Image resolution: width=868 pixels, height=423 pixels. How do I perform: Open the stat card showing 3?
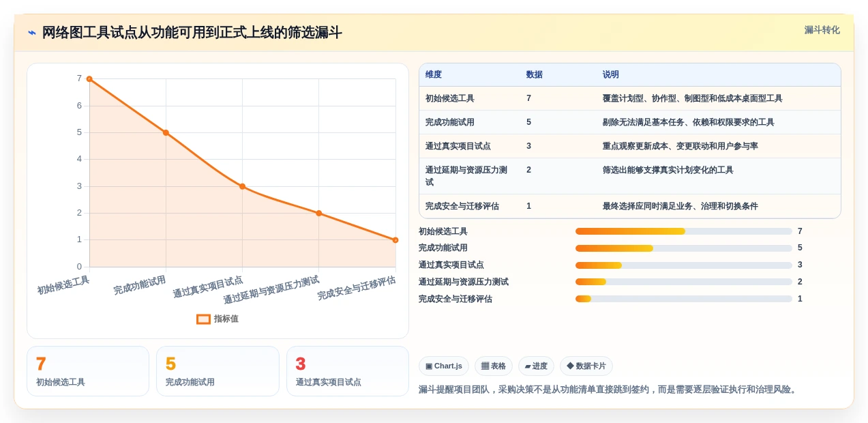[x=348, y=371]
